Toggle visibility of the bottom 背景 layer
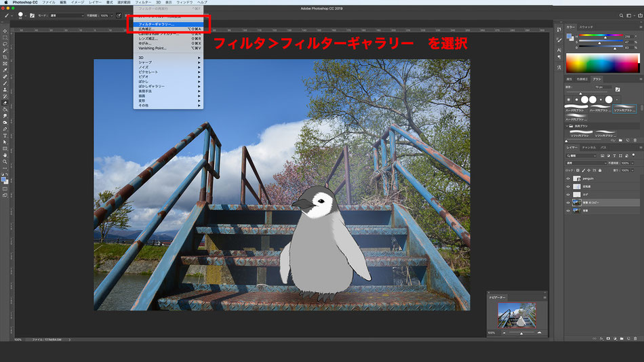The image size is (644, 362). coord(568,211)
